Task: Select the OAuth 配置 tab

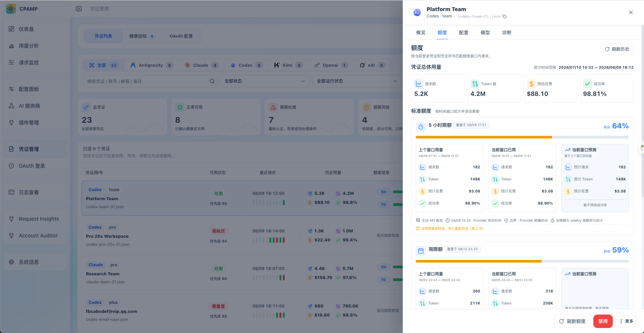Action: point(181,36)
